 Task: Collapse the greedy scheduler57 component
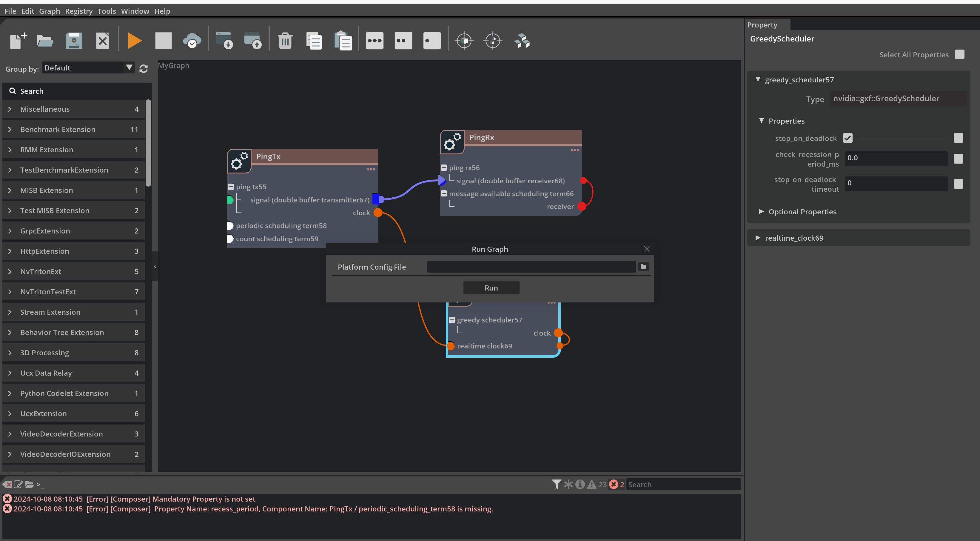[452, 320]
